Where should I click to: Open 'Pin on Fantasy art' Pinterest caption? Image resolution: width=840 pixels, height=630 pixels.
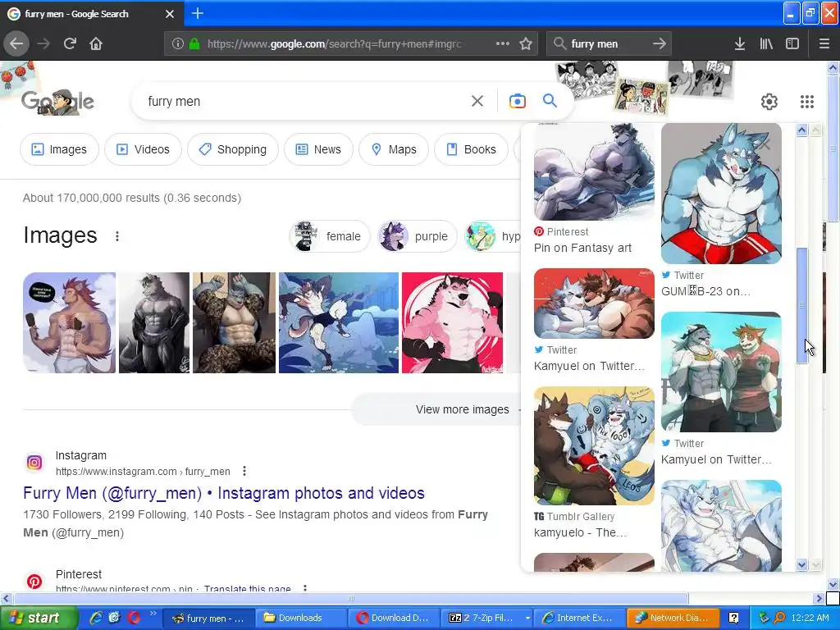(x=583, y=248)
